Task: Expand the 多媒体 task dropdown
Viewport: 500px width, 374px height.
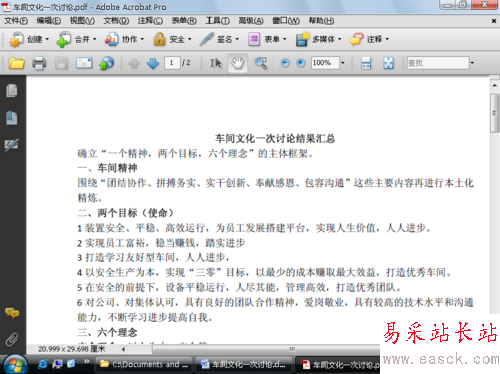Action: click(339, 39)
